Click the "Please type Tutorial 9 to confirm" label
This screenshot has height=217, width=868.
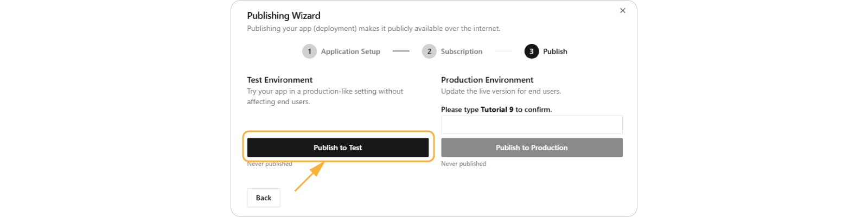pyautogui.click(x=496, y=110)
